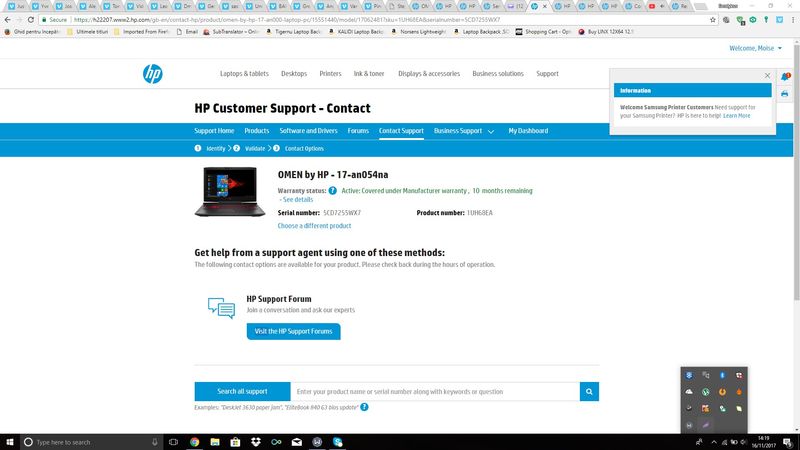Open the Software and Drivers tab
The width and height of the screenshot is (800, 450).
coord(308,131)
